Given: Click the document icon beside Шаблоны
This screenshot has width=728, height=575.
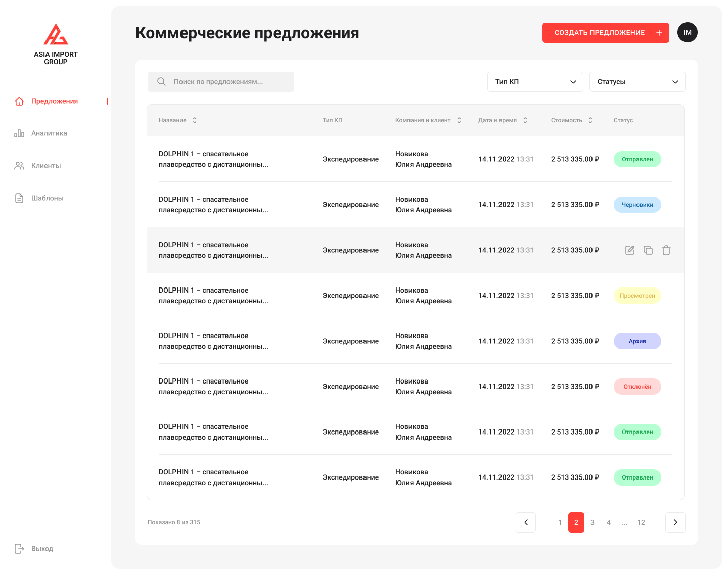Looking at the screenshot, I should [x=19, y=198].
